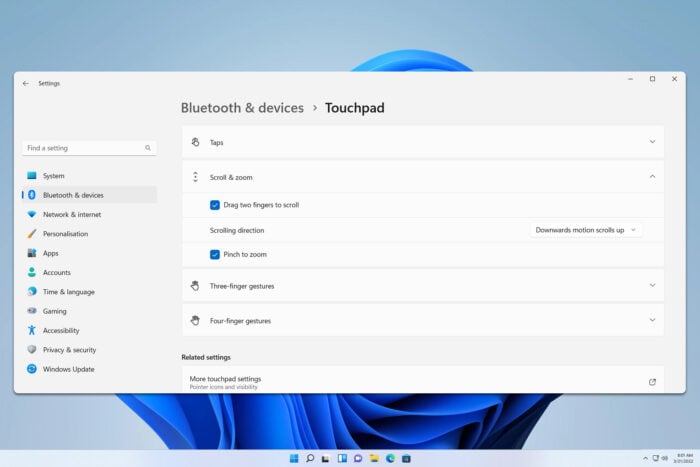Select Network & internet in sidebar
700x467 pixels.
71,214
